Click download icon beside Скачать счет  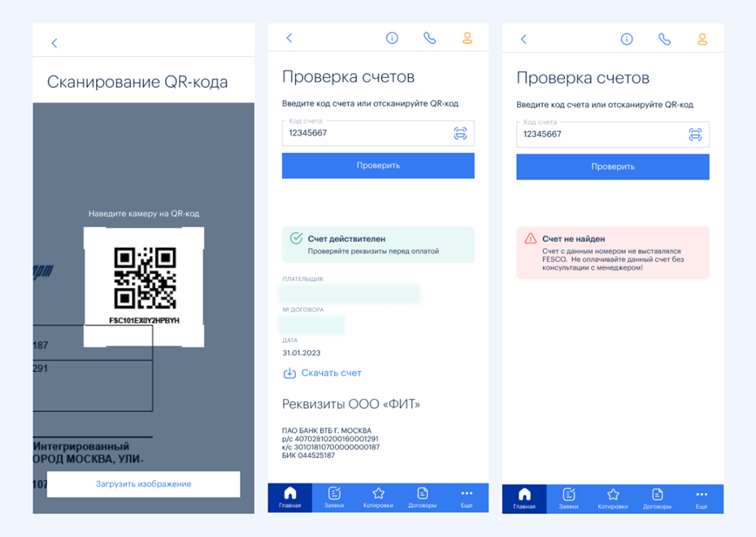click(289, 373)
